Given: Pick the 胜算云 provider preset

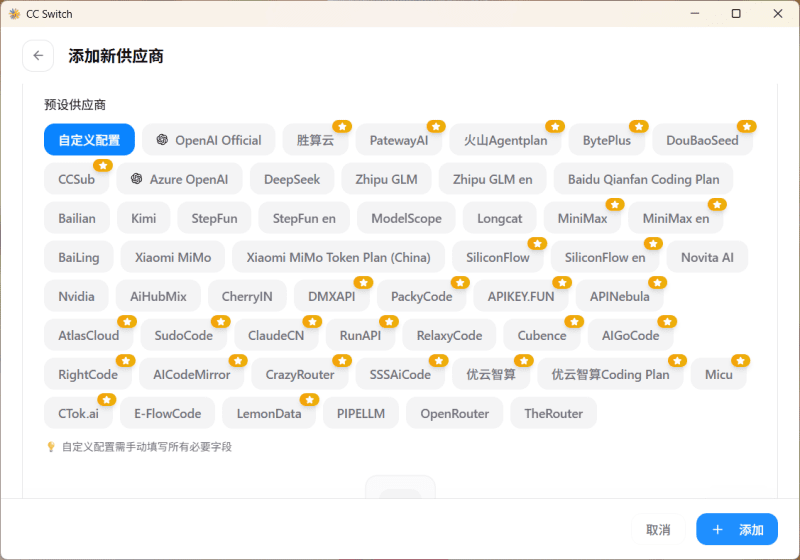Looking at the screenshot, I should (x=315, y=140).
